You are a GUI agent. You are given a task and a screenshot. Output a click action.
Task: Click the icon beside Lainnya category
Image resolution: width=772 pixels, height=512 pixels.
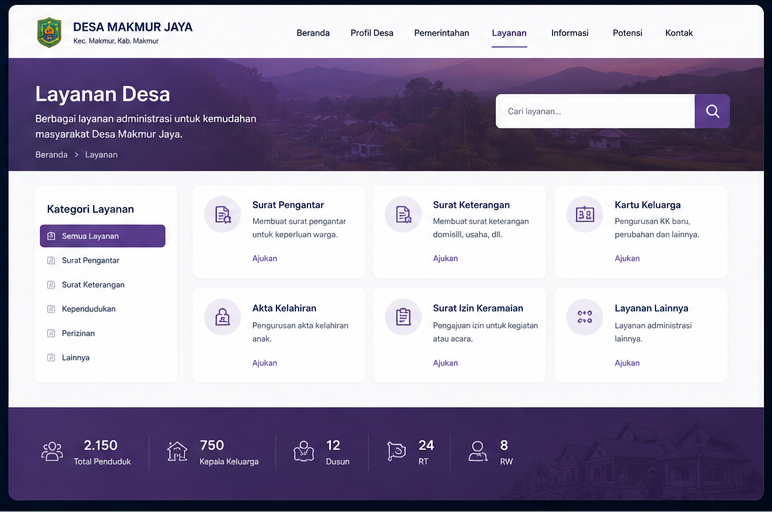[x=51, y=357]
